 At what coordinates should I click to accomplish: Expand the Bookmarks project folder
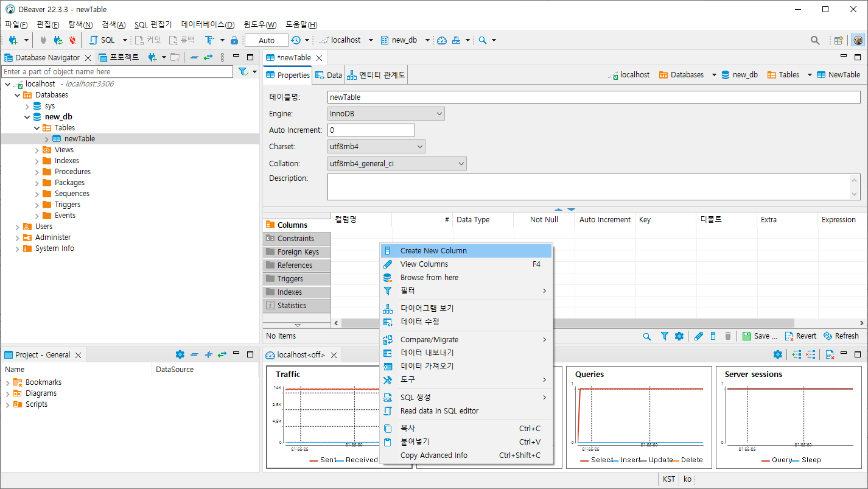(x=8, y=382)
